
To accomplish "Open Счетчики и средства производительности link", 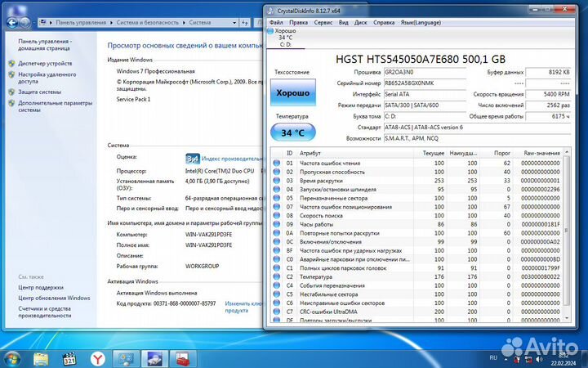I will pos(45,312).
